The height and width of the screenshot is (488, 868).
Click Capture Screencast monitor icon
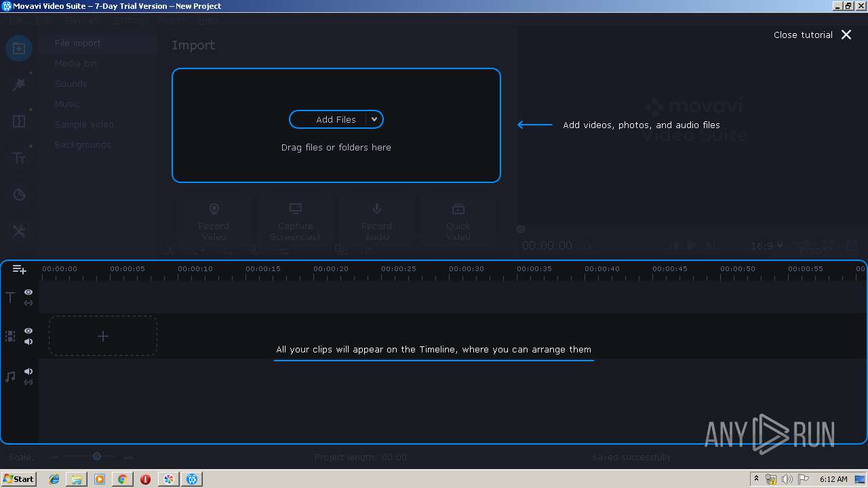click(x=295, y=209)
